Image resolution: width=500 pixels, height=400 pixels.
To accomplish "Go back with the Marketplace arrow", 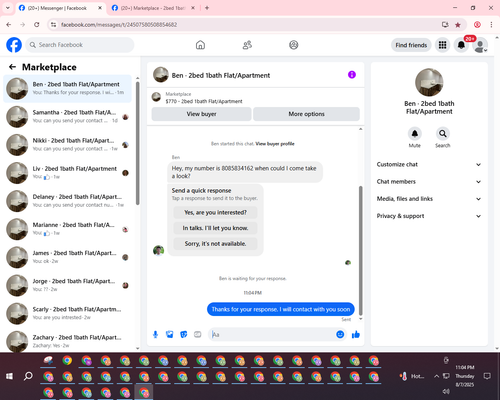I will [12, 67].
